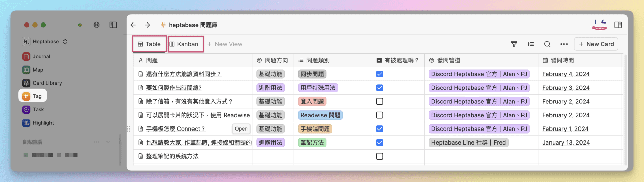This screenshot has height=182, width=644.
Task: Click the user avatar face icon
Action: click(599, 25)
